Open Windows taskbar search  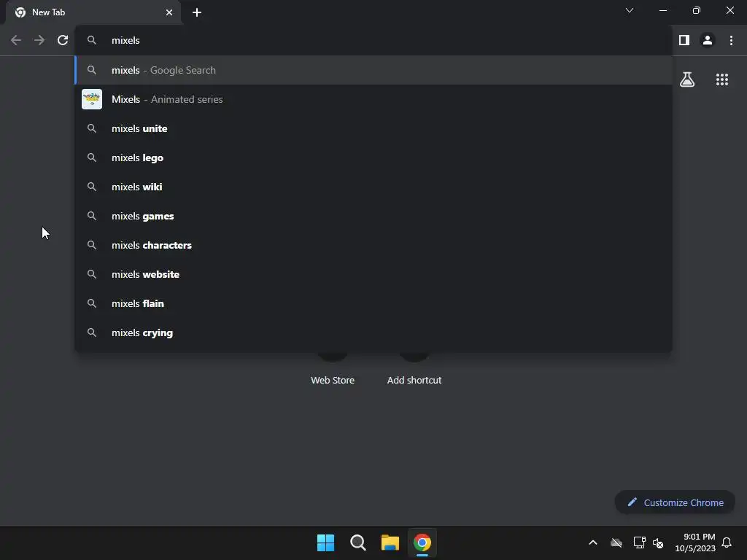click(x=357, y=542)
